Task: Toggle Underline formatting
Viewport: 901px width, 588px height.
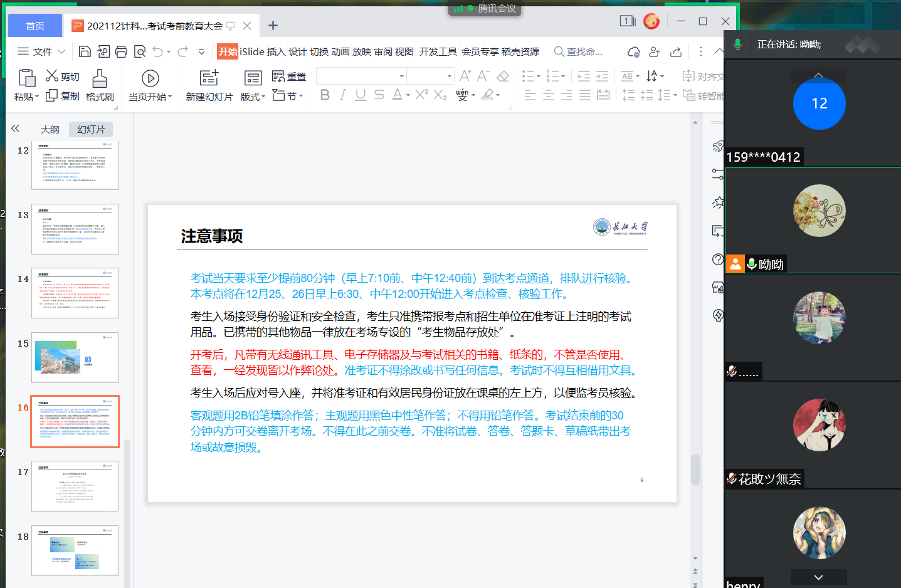Action: click(x=361, y=95)
